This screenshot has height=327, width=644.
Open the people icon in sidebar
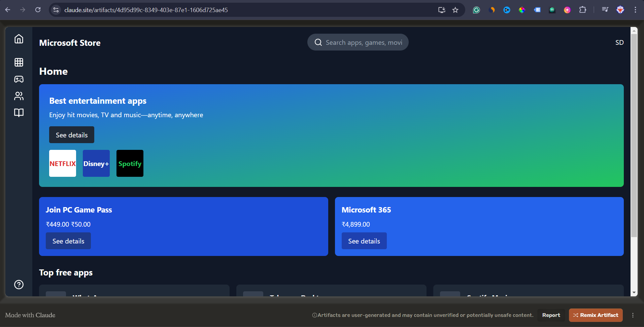[19, 96]
